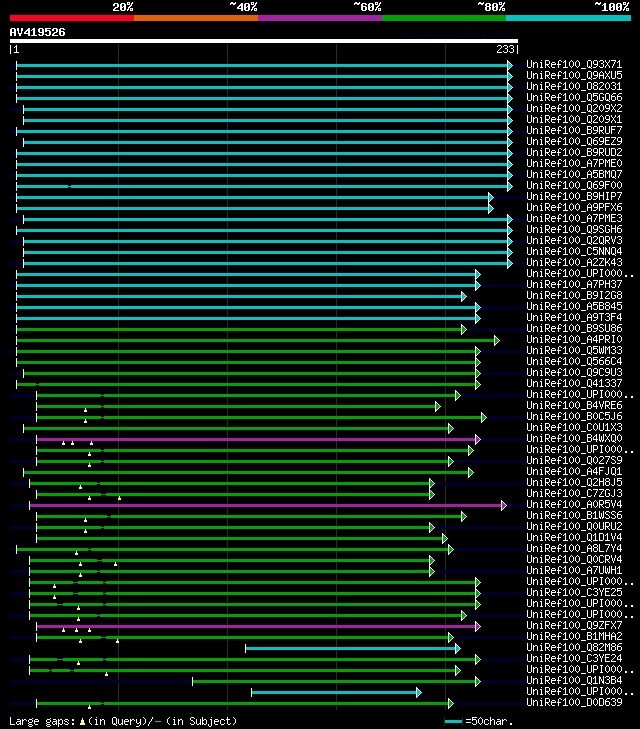640x729 pixels.
Task: Click the purple ~60% identity legend segment
Action: point(320,18)
